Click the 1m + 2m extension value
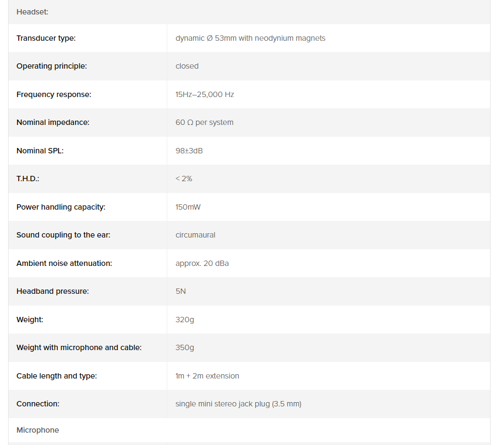 [x=207, y=376]
